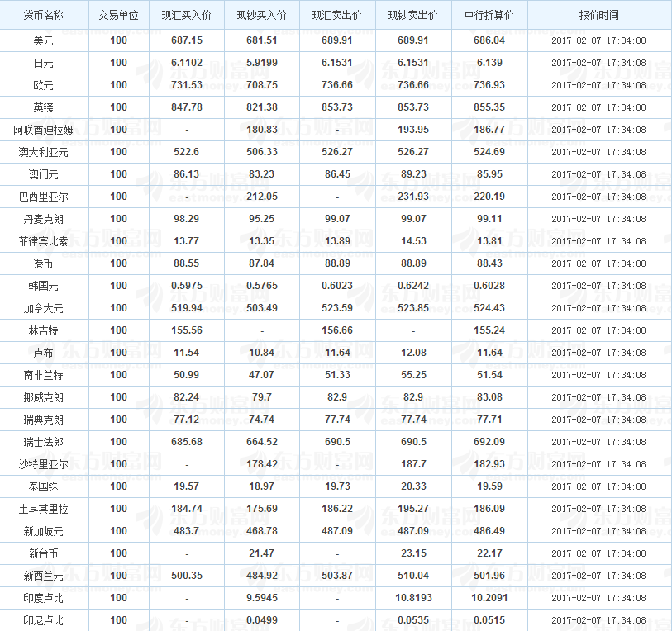
Task: Click the 中行折算价 column header
Action: (489, 16)
